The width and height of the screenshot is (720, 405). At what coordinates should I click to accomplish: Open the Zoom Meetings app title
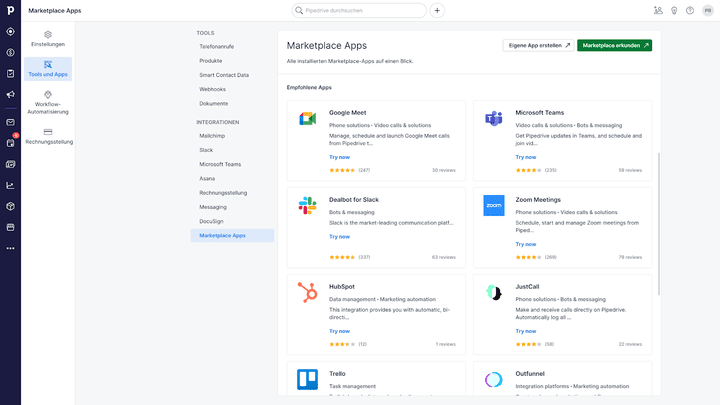coord(538,200)
